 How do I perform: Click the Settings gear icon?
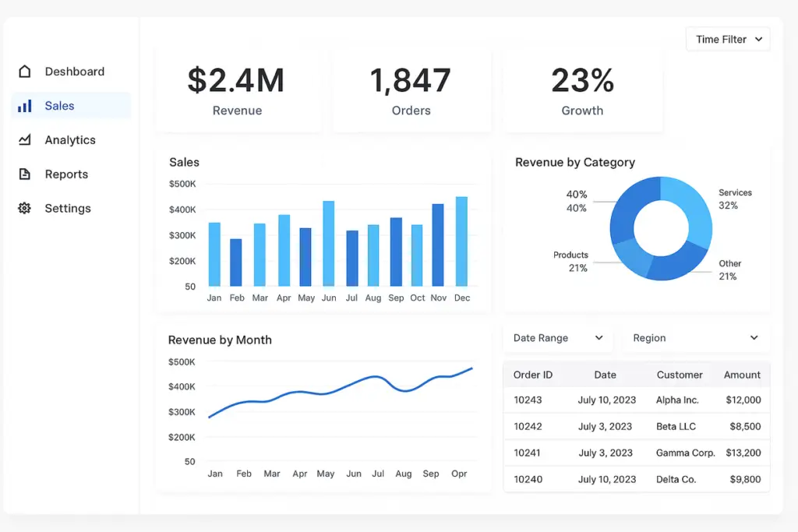pos(25,209)
